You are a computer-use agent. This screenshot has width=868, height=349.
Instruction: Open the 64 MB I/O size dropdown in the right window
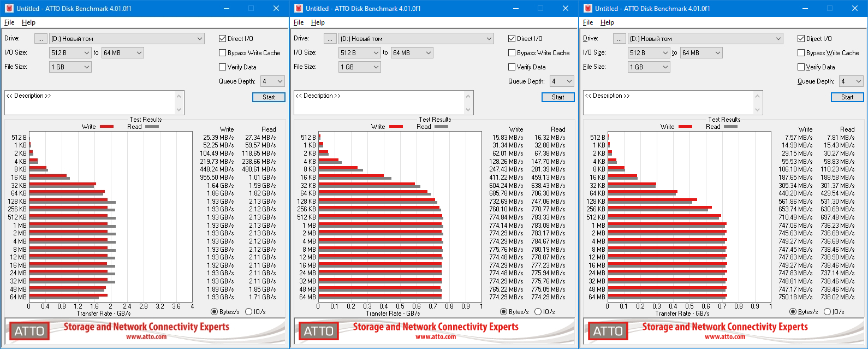pos(701,53)
